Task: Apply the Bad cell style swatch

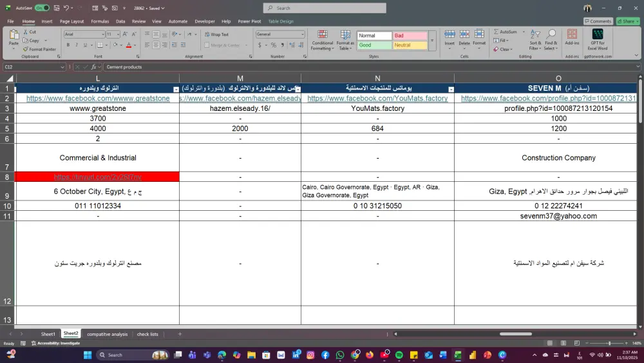Action: click(410, 35)
